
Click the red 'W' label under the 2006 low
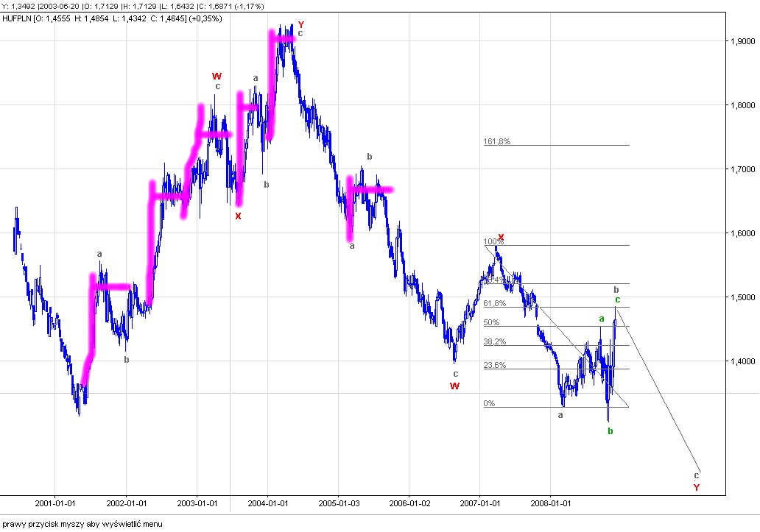tap(454, 386)
